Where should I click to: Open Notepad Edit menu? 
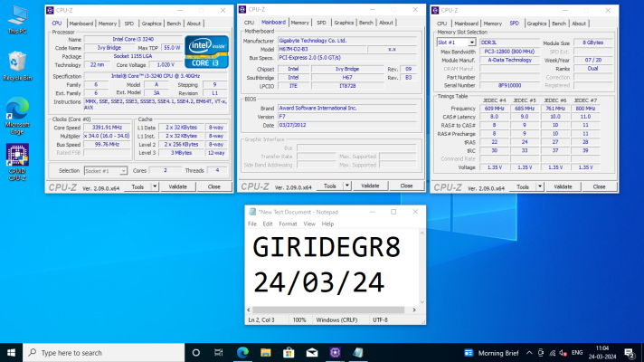(x=268, y=224)
